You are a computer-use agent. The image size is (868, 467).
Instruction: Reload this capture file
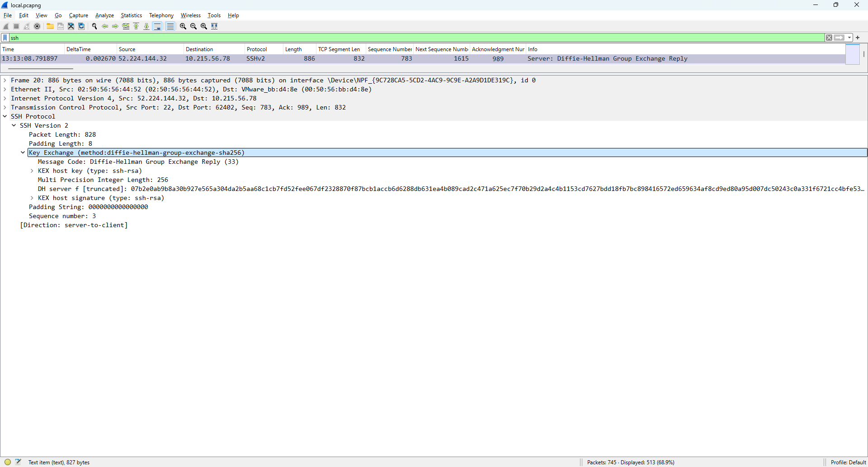click(81, 26)
